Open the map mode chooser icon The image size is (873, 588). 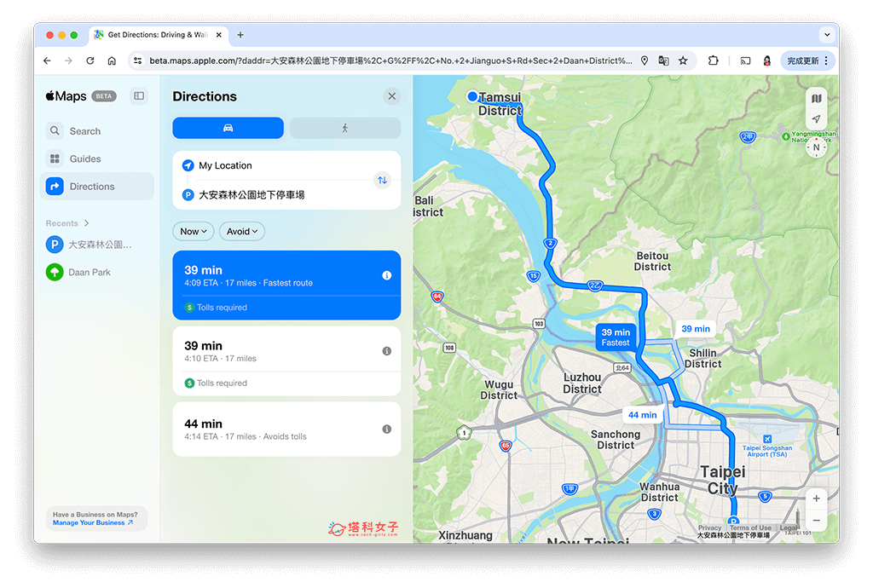(816, 99)
